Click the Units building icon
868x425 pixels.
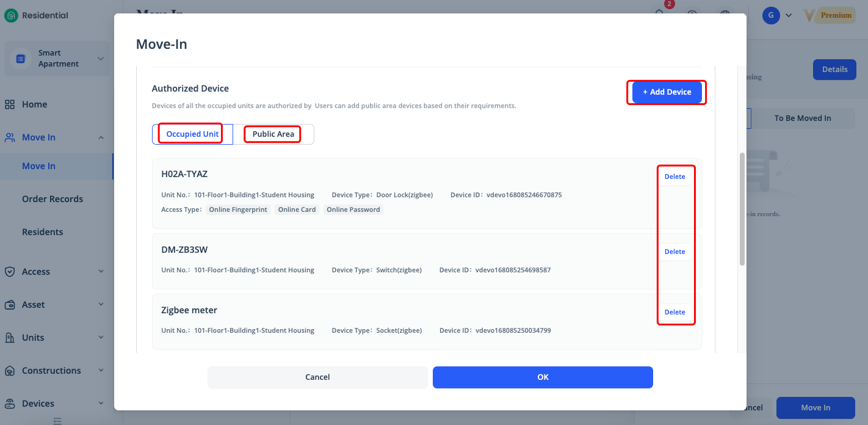pos(10,338)
